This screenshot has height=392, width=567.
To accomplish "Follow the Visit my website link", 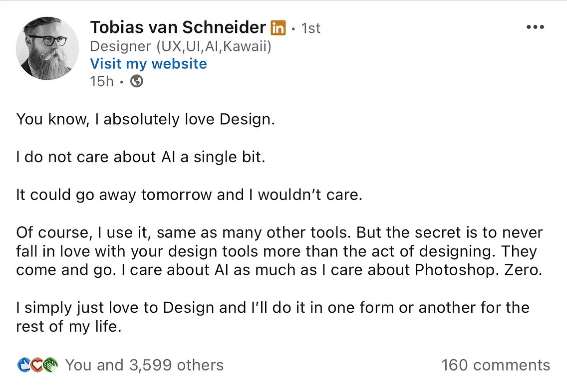I will click(x=148, y=64).
